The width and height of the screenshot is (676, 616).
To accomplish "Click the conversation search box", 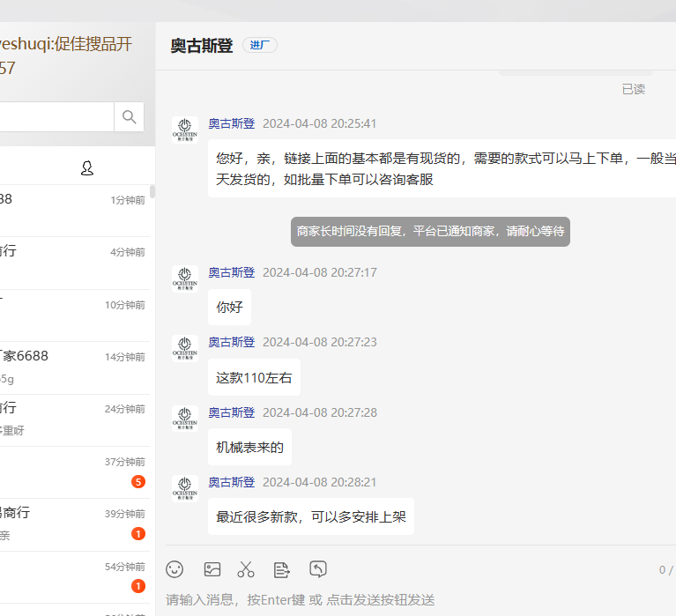I will tap(55, 116).
